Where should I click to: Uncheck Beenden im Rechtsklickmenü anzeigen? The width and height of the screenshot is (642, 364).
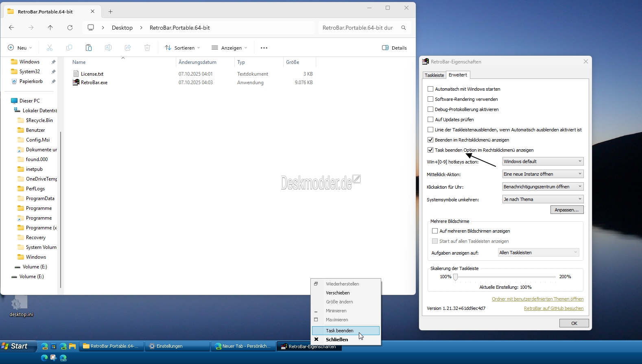[430, 140]
